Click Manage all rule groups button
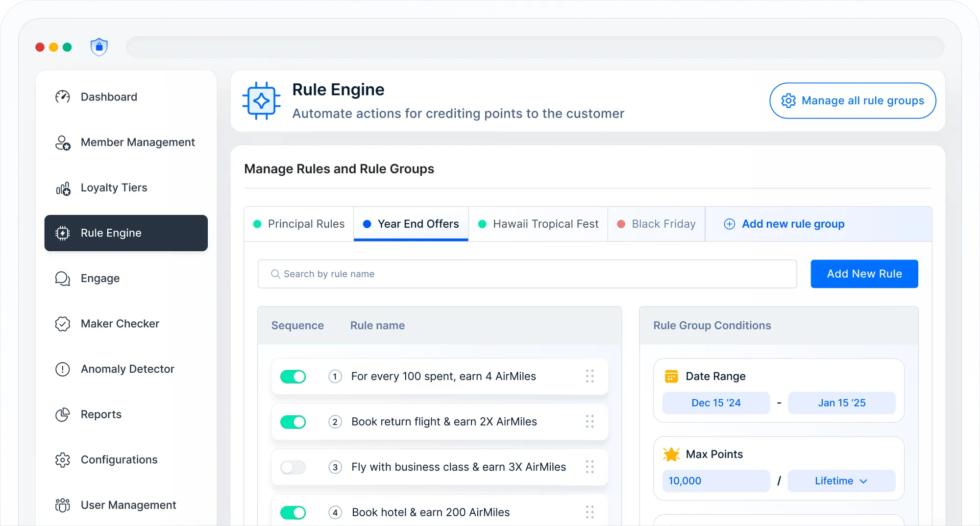This screenshot has height=526, width=980. (853, 101)
